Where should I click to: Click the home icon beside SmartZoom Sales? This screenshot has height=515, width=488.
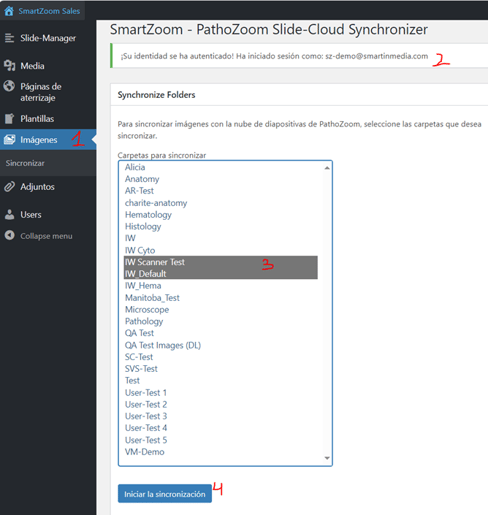point(9,11)
